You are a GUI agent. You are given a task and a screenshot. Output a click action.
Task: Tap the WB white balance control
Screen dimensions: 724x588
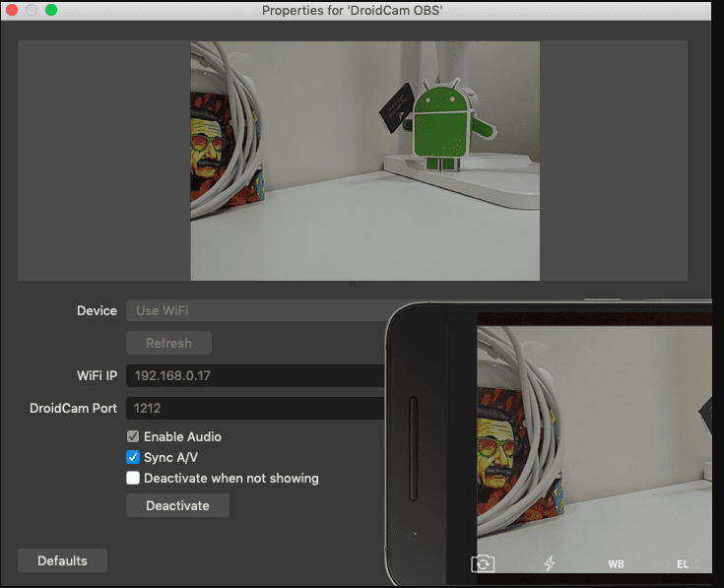coord(616,564)
